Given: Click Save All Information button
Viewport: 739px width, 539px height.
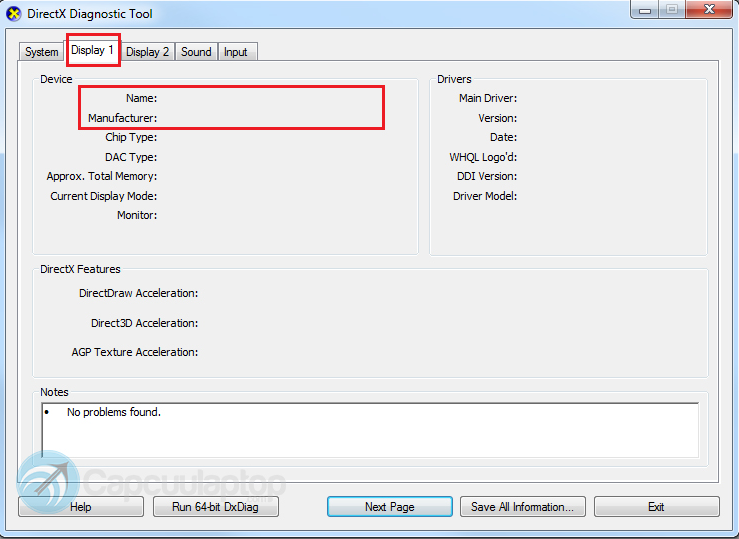Looking at the screenshot, I should (522, 507).
